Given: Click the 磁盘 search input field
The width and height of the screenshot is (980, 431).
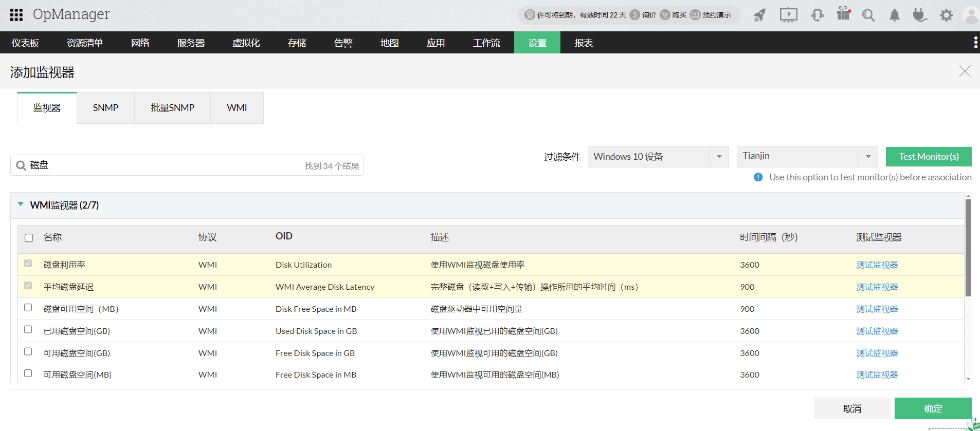Looking at the screenshot, I should (x=187, y=165).
